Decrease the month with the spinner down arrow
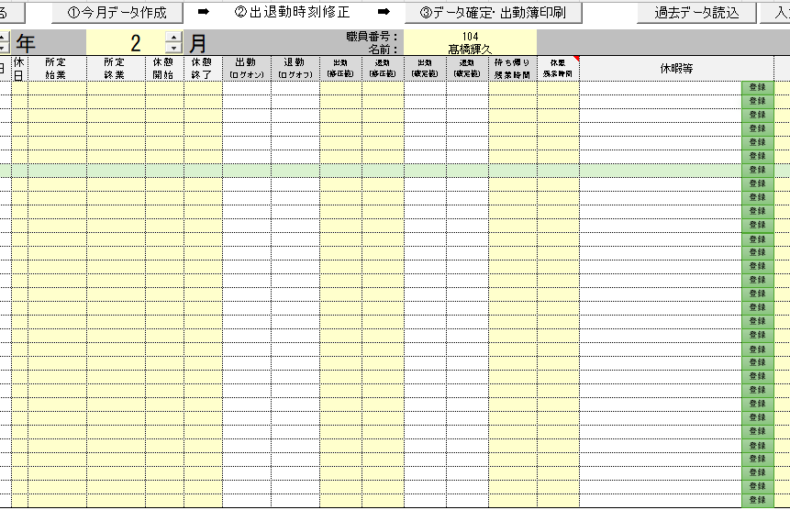This screenshot has width=790, height=510. tap(173, 49)
